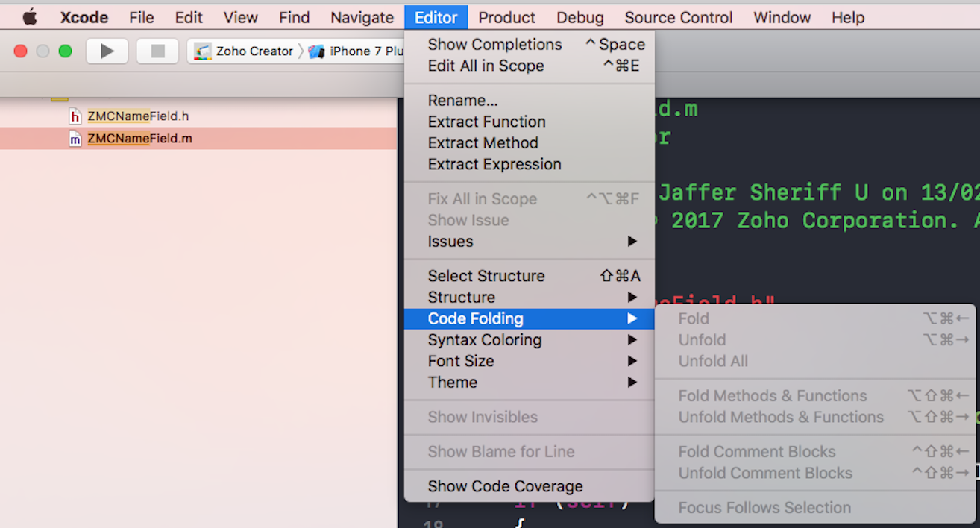Click the ZMCNameField.h header file icon
The image size is (980, 528).
[x=75, y=116]
